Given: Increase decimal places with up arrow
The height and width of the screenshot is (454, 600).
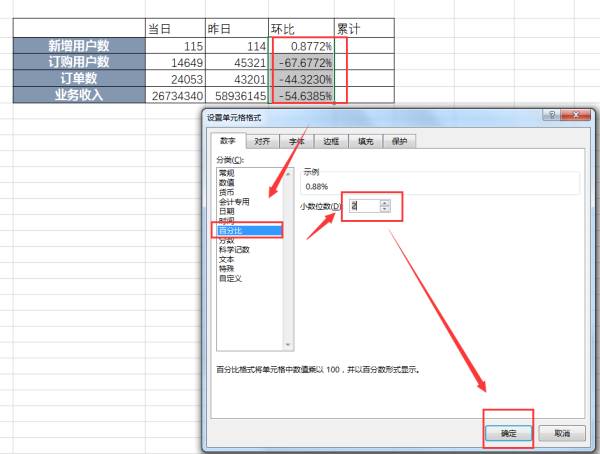Looking at the screenshot, I should (385, 203).
